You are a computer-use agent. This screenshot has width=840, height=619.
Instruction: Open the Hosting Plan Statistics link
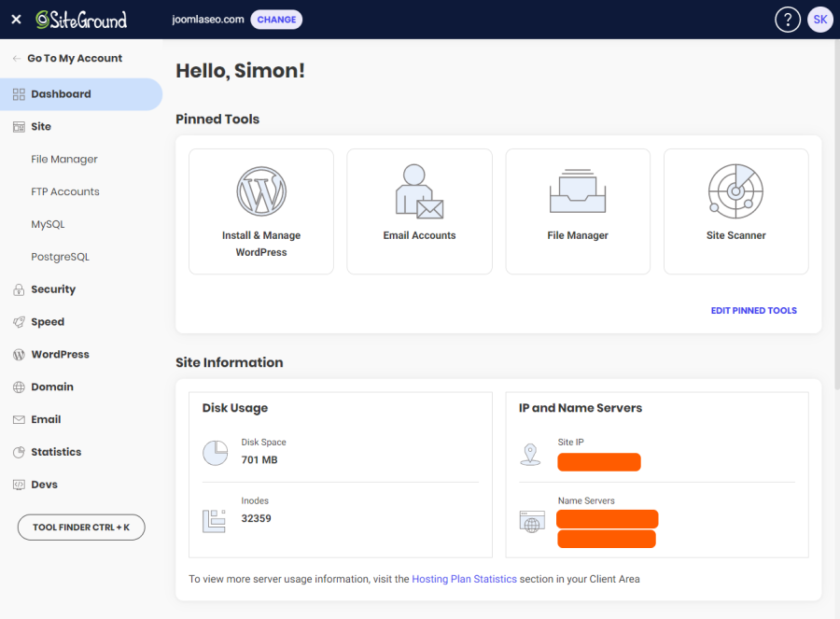pos(464,579)
